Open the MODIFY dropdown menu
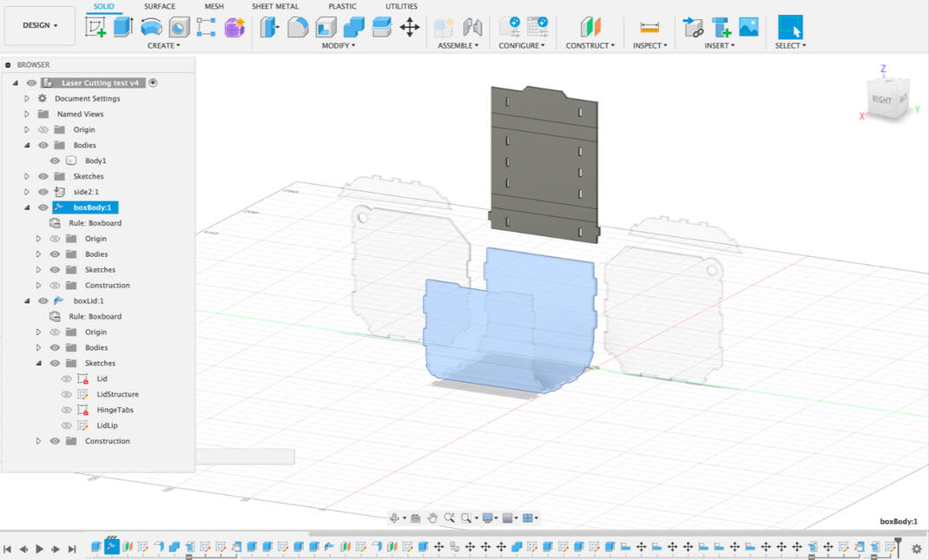Image resolution: width=929 pixels, height=560 pixels. click(x=339, y=45)
